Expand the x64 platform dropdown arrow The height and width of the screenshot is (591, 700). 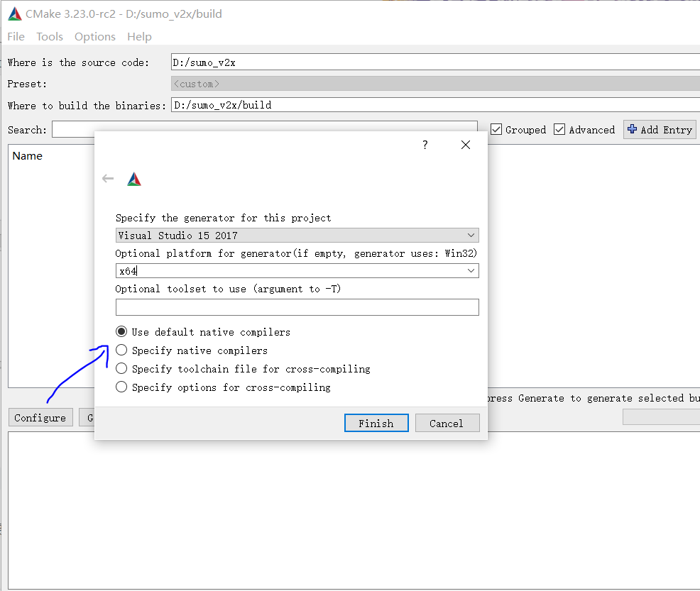[x=471, y=271]
